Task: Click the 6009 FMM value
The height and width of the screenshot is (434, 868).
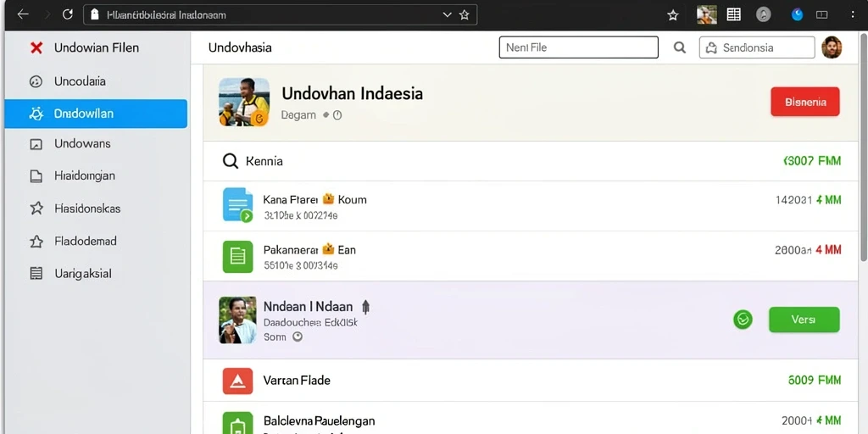Action: [x=814, y=381]
